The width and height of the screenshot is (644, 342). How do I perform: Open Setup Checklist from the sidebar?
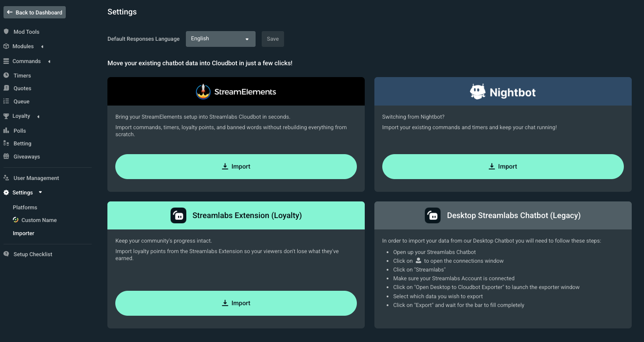coord(33,254)
